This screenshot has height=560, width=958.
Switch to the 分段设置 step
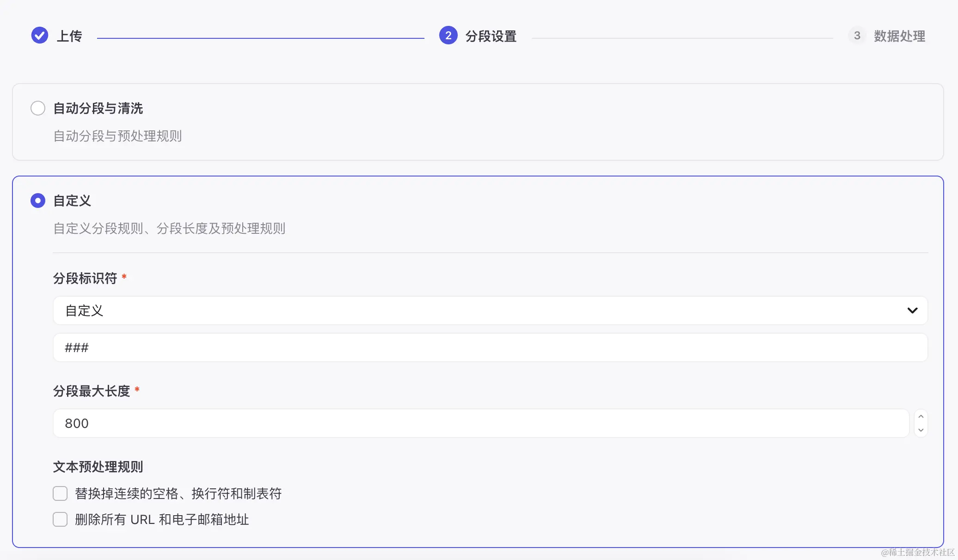coord(491,36)
